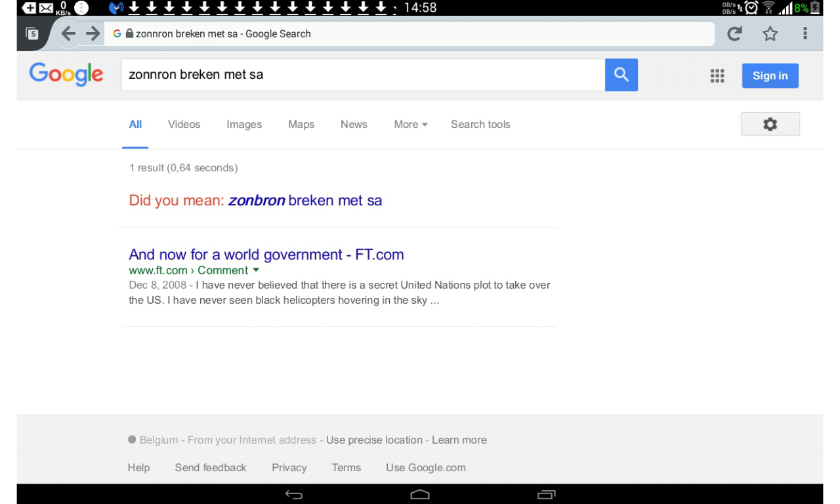Open 'And now for a world government' result
The width and height of the screenshot is (840, 504).
[x=266, y=255]
